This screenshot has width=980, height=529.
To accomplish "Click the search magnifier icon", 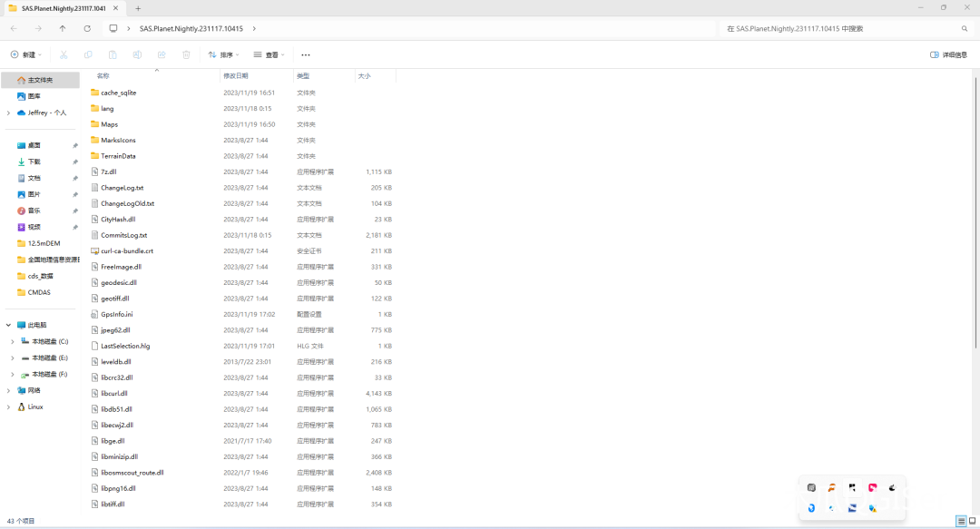I will click(965, 29).
